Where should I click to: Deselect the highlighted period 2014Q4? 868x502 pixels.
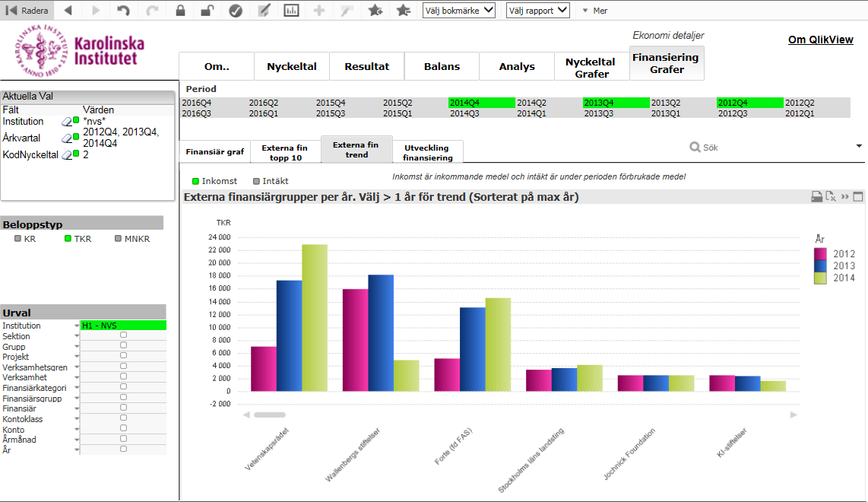pos(481,103)
